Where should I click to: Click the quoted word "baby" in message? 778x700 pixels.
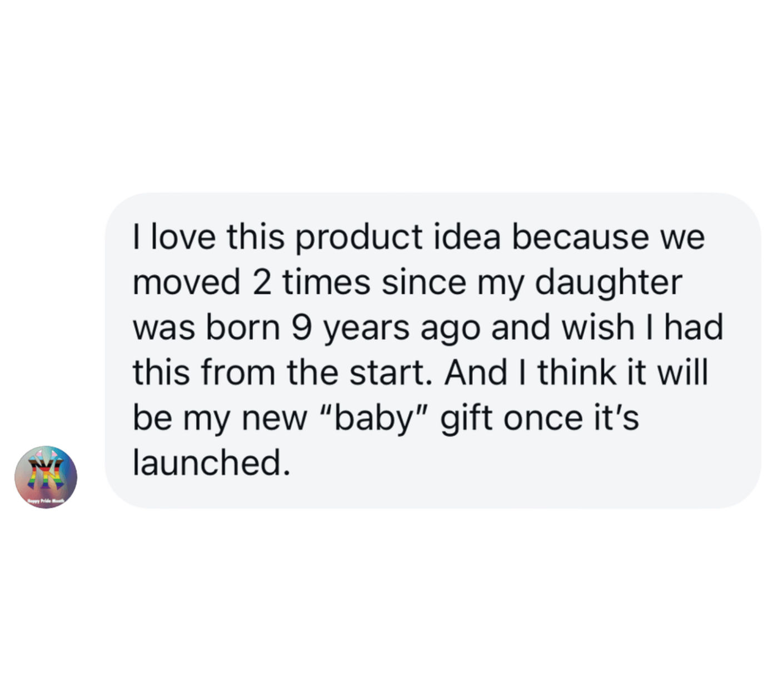374,418
